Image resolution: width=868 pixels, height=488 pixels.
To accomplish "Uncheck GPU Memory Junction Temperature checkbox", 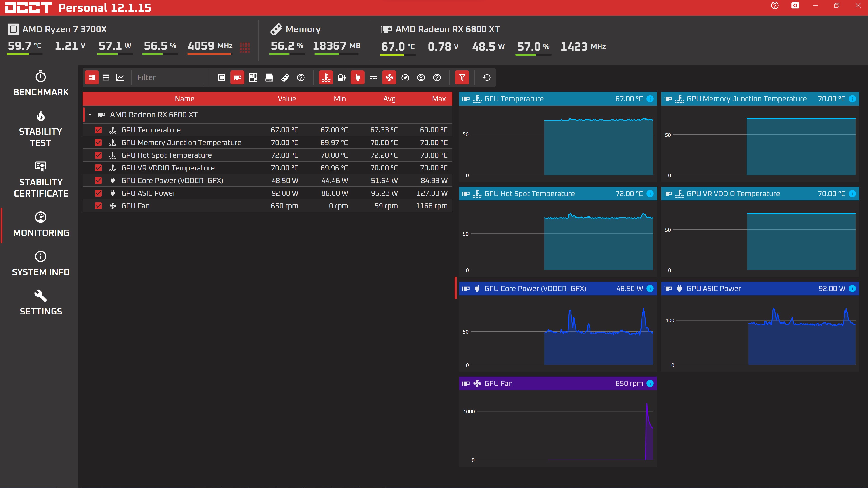I will pyautogui.click(x=98, y=143).
